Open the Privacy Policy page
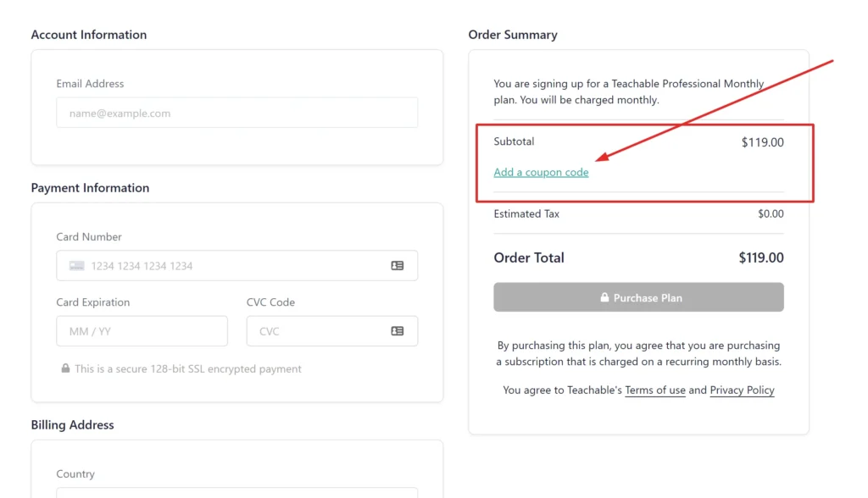Image resolution: width=868 pixels, height=498 pixels. tap(742, 390)
